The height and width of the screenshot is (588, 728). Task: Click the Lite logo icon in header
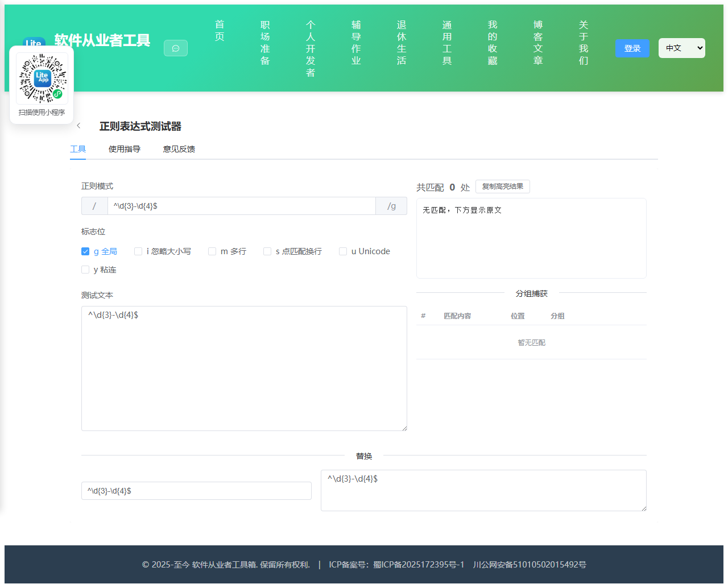(34, 43)
